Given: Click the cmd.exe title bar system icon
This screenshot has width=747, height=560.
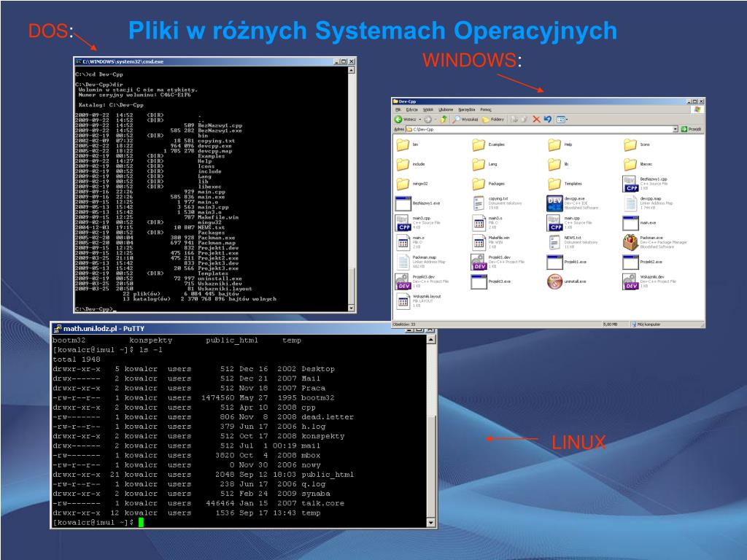Looking at the screenshot, I should 79,61.
